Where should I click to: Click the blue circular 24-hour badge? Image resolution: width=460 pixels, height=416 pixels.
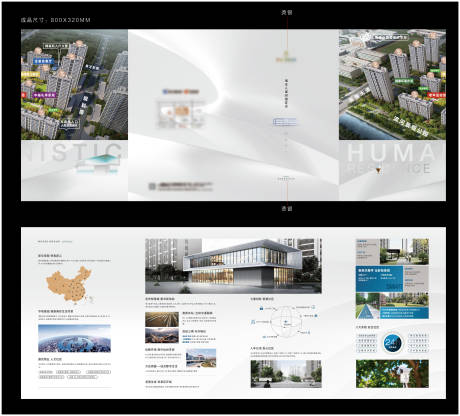click(x=392, y=343)
